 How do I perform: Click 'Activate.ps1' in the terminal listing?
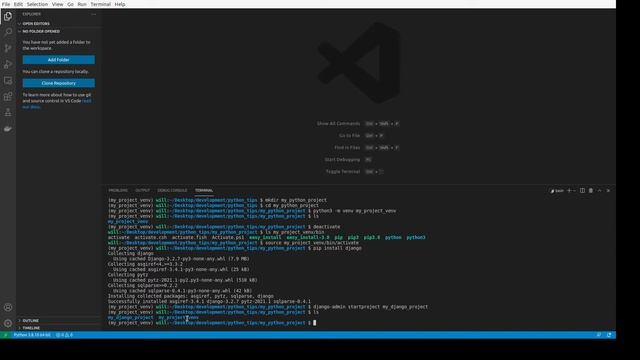pyautogui.click(x=228, y=238)
